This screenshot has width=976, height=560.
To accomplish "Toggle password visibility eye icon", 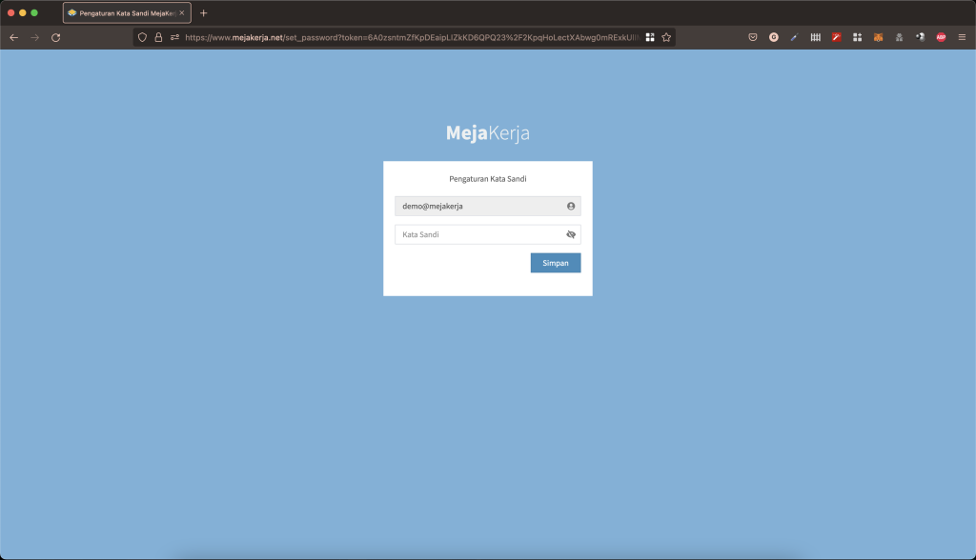I will point(571,234).
